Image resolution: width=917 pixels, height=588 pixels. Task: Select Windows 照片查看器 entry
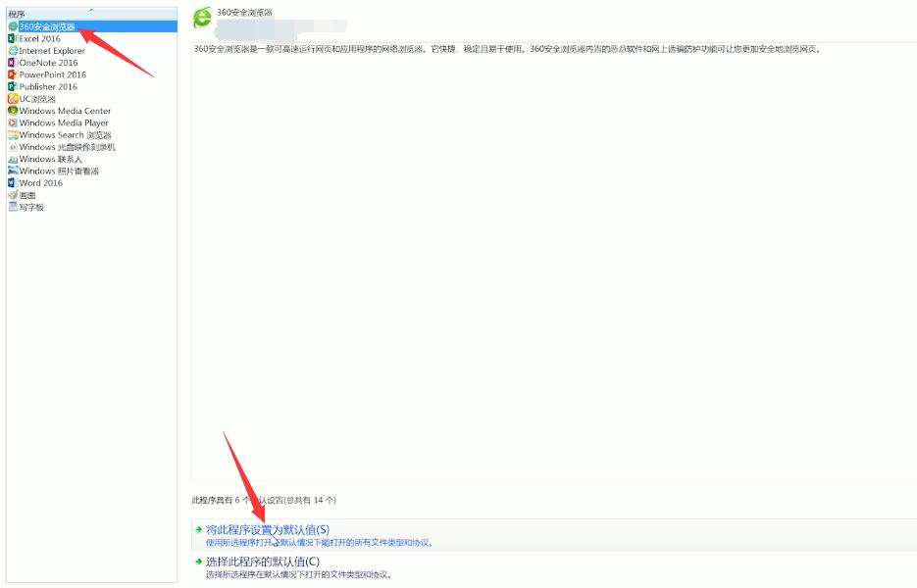(59, 171)
